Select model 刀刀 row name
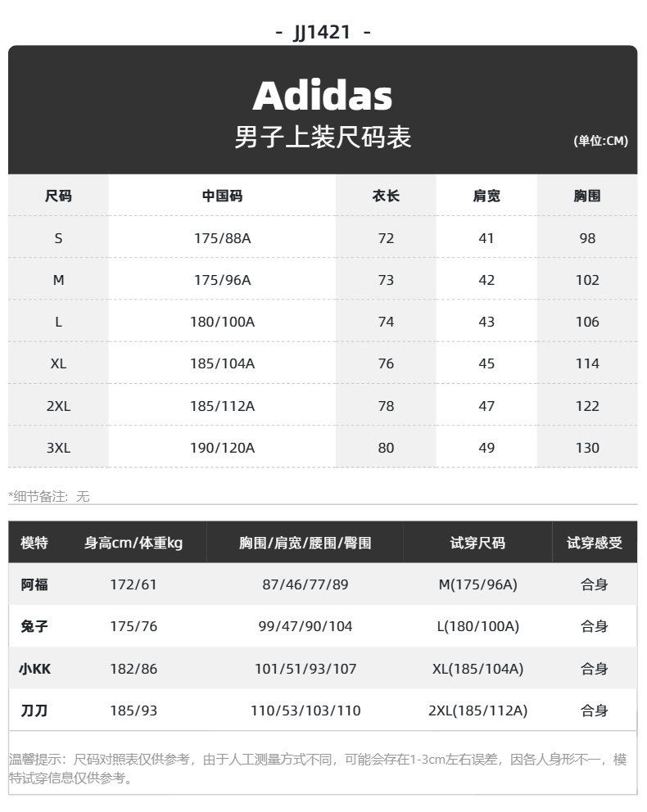Screen dimensions: 647x812 [34, 710]
